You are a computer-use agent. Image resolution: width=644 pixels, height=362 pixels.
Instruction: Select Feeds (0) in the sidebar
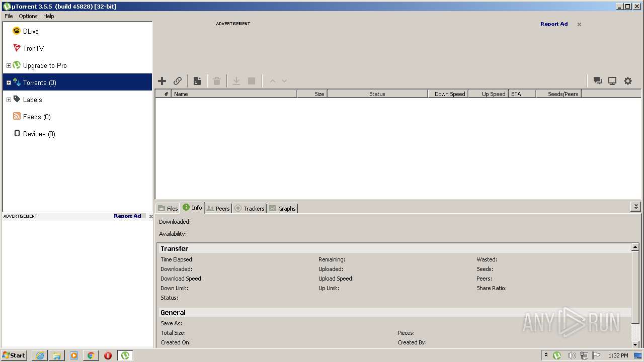pos(77,117)
